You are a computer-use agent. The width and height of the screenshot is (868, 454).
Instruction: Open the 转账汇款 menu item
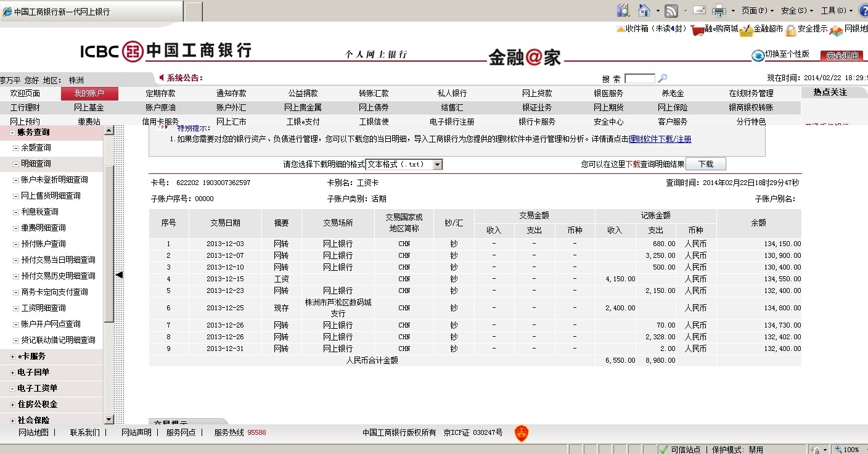(x=374, y=94)
